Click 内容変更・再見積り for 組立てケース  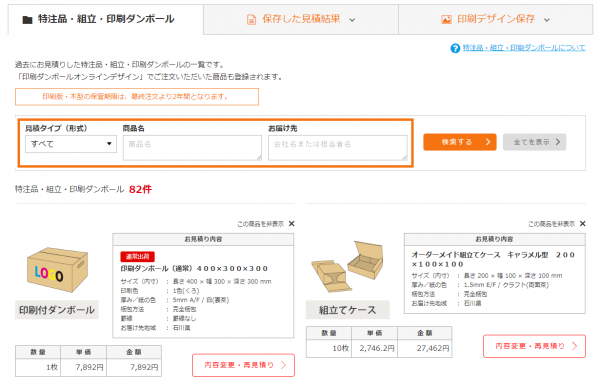534,346
